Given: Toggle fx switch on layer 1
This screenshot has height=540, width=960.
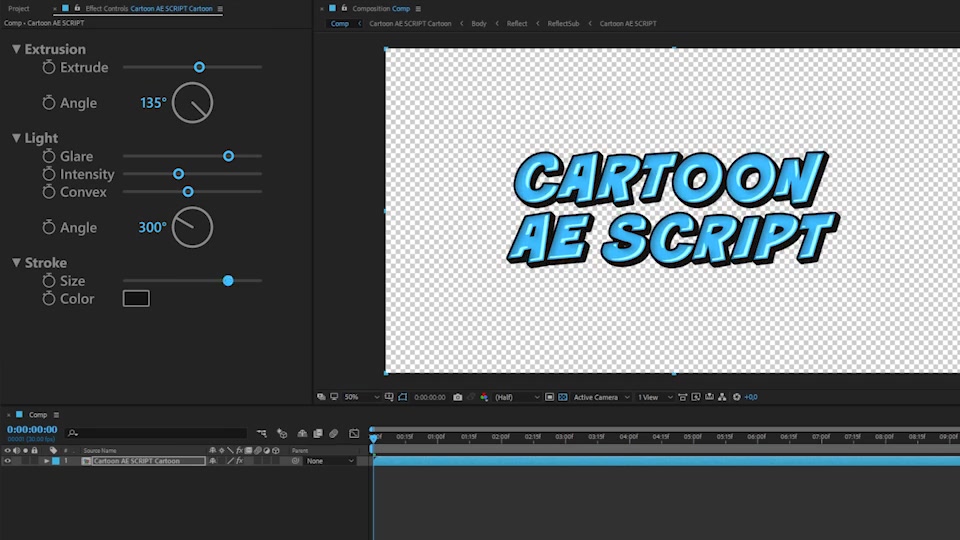Looking at the screenshot, I should [x=239, y=461].
